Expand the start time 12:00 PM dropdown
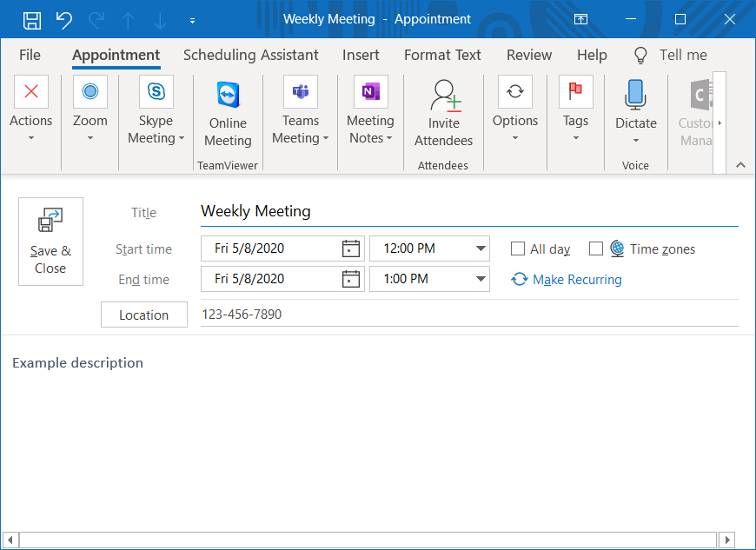The width and height of the screenshot is (756, 550). 481,249
